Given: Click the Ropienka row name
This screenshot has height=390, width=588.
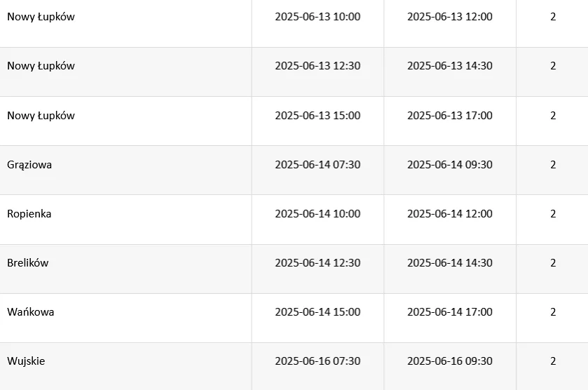Looking at the screenshot, I should 29,214.
